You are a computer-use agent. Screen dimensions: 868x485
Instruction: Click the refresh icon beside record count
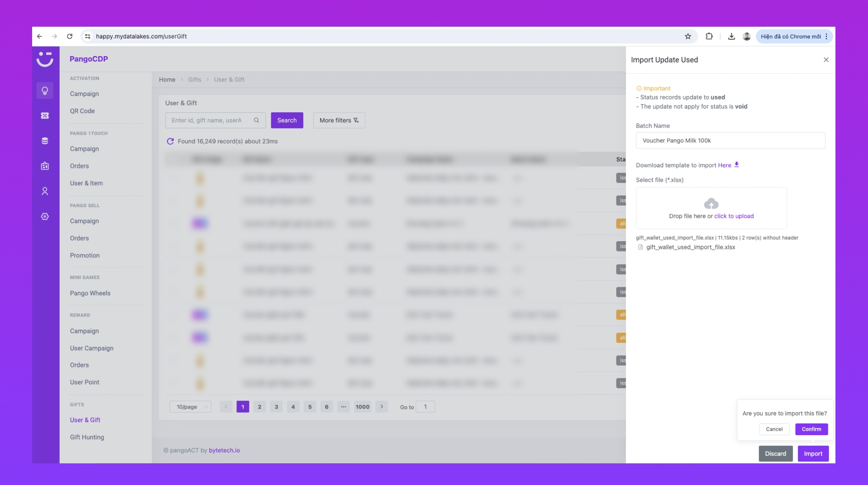[170, 141]
